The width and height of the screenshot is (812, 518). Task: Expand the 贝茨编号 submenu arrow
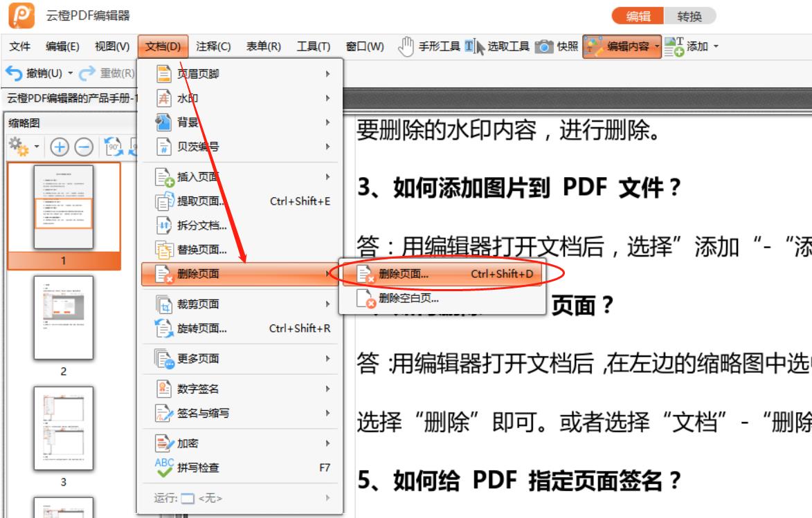point(328,147)
